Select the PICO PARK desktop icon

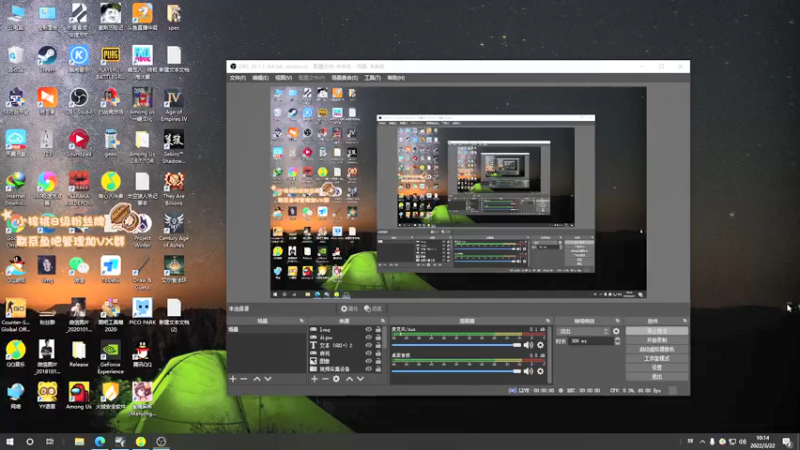pyautogui.click(x=142, y=311)
